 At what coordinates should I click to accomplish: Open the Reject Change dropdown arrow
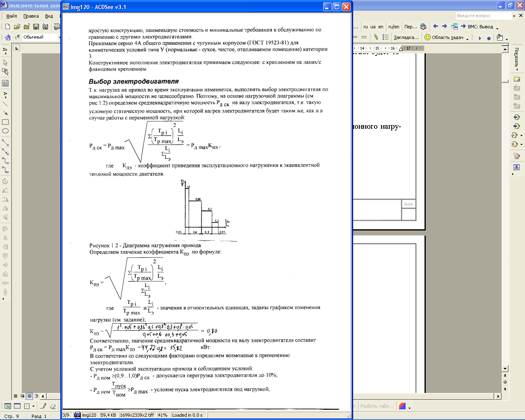(521, 144)
